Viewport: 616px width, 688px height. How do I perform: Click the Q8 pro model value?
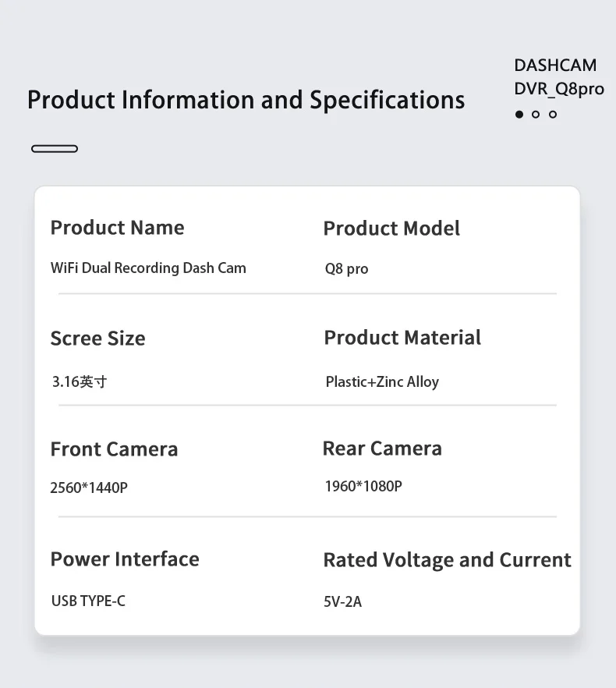point(346,269)
